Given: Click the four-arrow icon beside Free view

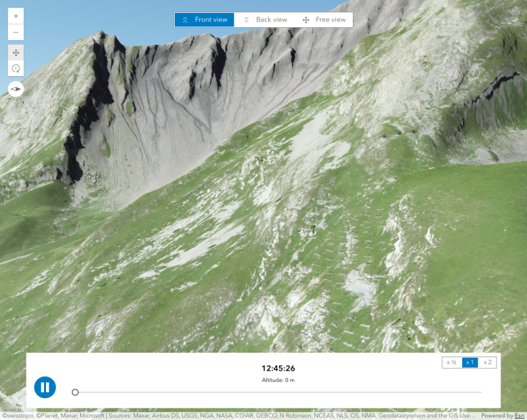Looking at the screenshot, I should (x=306, y=20).
